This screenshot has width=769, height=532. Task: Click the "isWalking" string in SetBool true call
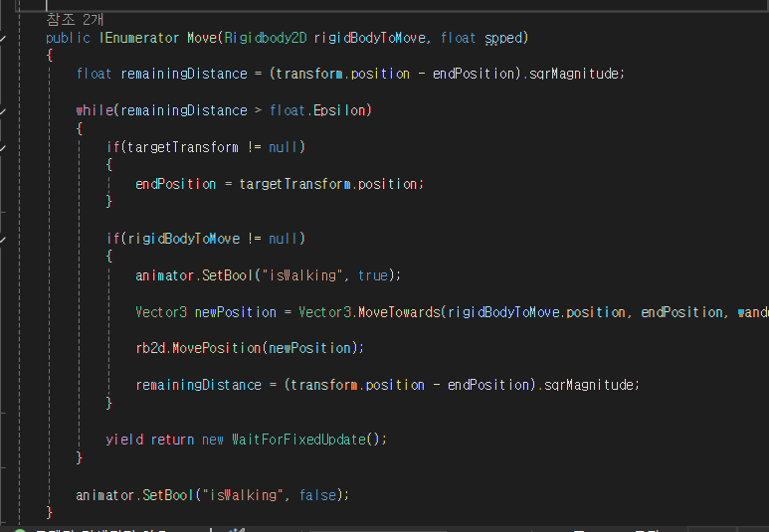(x=303, y=275)
